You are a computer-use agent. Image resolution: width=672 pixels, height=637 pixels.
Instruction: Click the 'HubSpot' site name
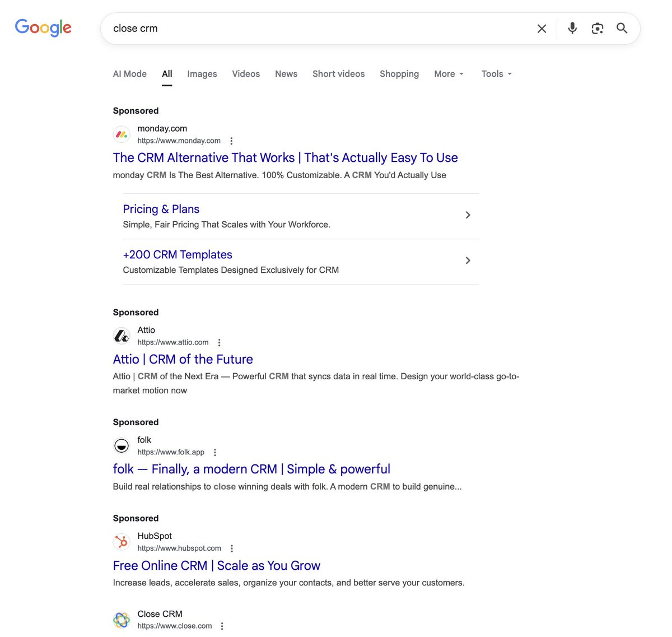tap(155, 536)
